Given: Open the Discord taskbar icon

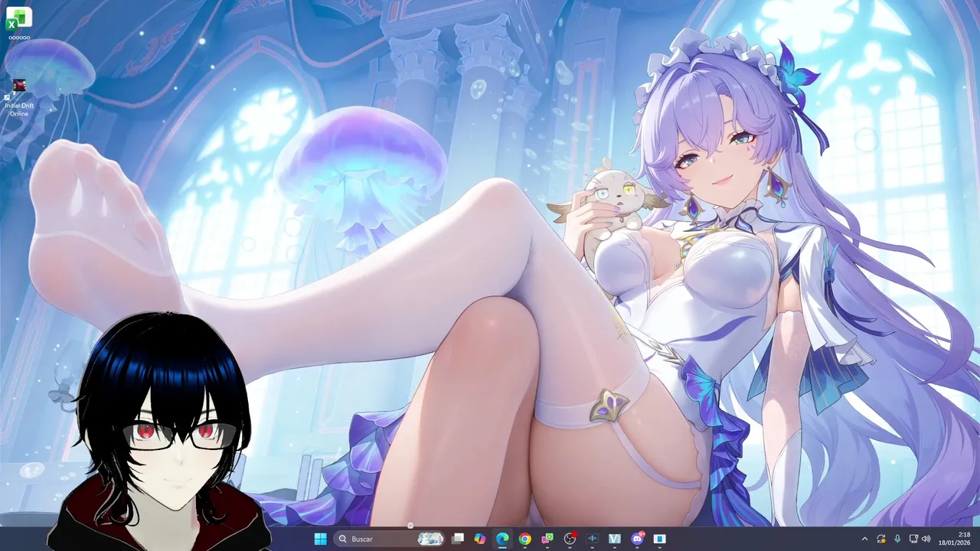Looking at the screenshot, I should [x=637, y=539].
